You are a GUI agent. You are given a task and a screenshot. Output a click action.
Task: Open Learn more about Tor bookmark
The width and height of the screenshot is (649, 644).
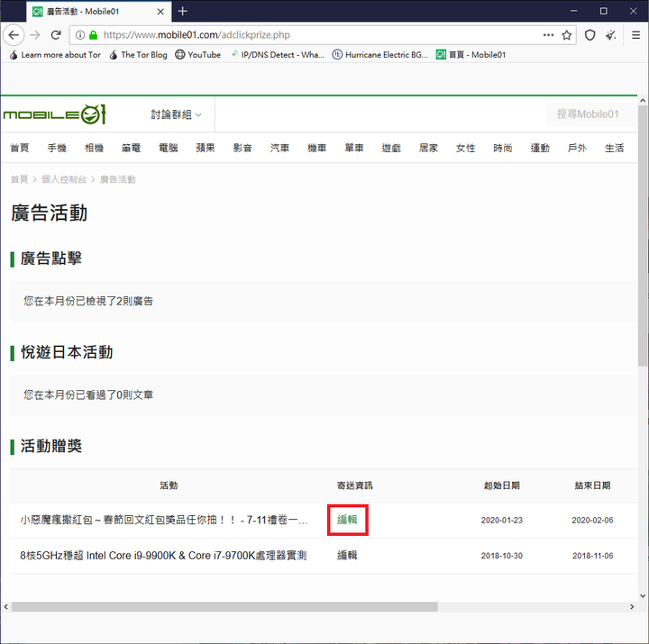tap(56, 55)
